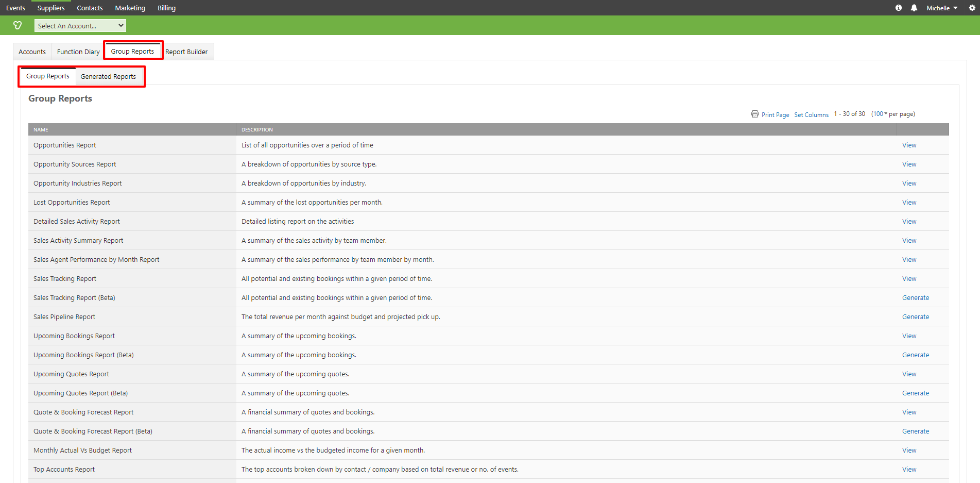Click the Monthly Actual Vs Budget Report name
The image size is (980, 483).
click(82, 451)
